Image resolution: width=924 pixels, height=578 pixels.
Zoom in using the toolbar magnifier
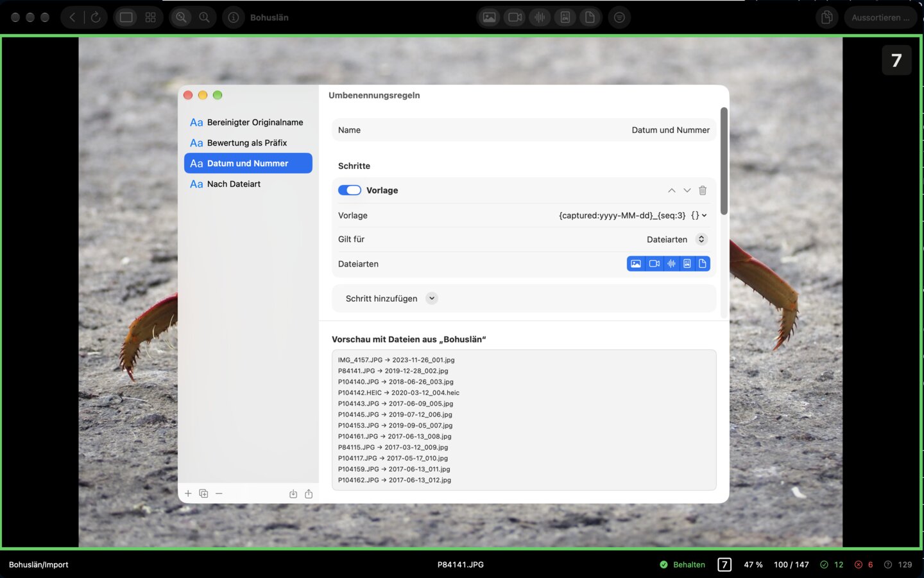click(182, 17)
